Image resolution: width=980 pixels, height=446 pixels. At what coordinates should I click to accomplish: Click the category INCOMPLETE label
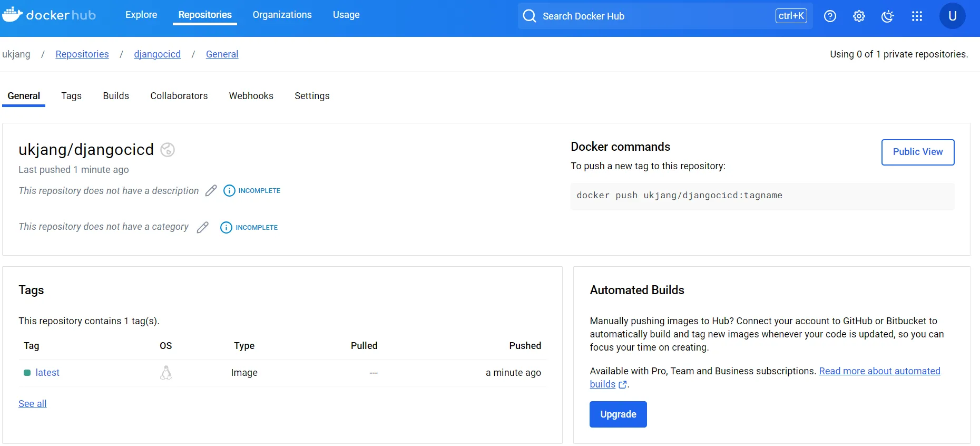coord(257,228)
